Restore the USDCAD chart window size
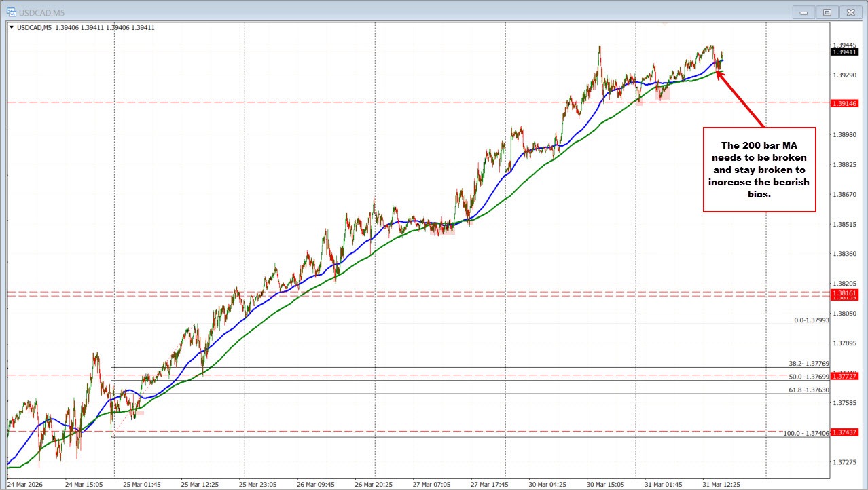The height and width of the screenshot is (490, 868). point(827,12)
